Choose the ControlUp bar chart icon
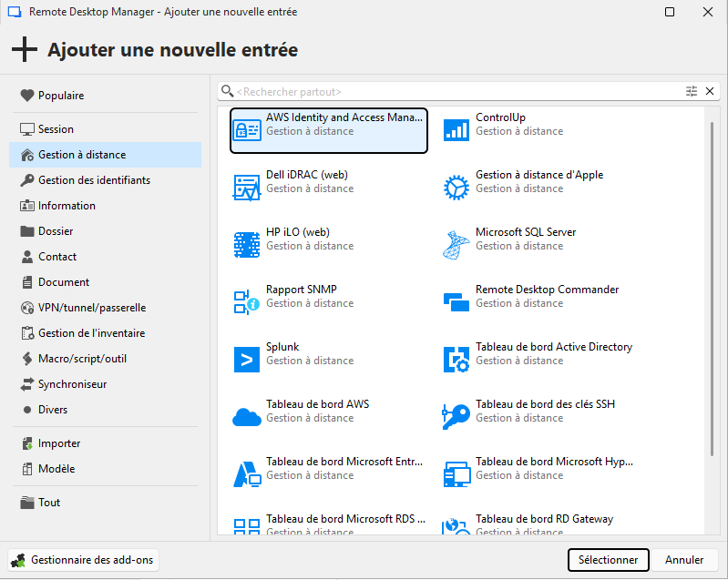This screenshot has height=580, width=728. click(x=456, y=130)
